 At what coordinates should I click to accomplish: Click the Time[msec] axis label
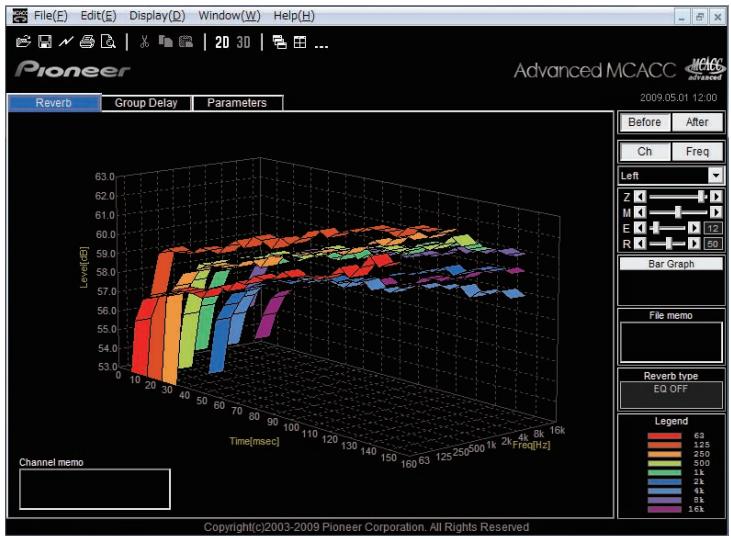pos(254,441)
